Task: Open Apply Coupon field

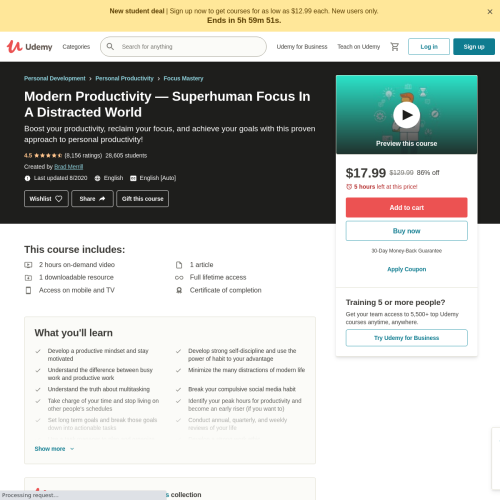Action: coord(406,269)
